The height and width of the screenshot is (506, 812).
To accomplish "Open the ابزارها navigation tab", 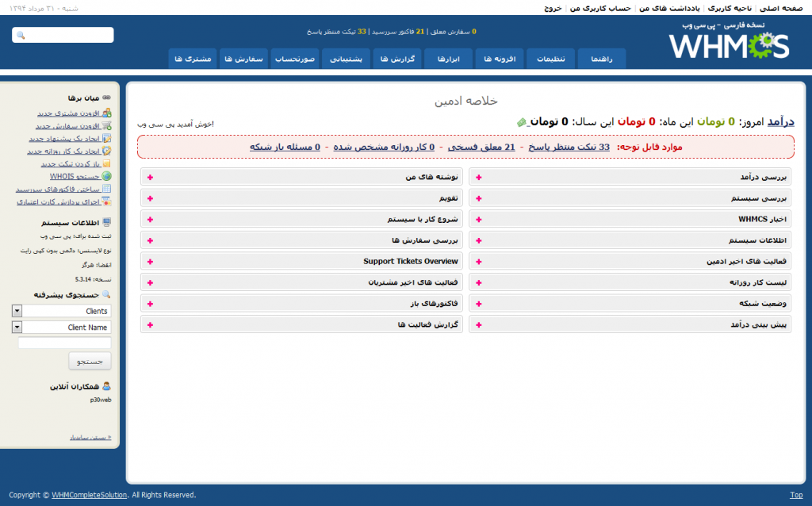I will [x=449, y=59].
